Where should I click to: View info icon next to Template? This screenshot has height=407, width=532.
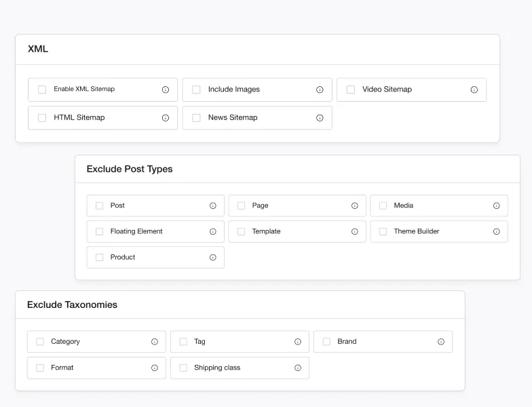pyautogui.click(x=354, y=231)
